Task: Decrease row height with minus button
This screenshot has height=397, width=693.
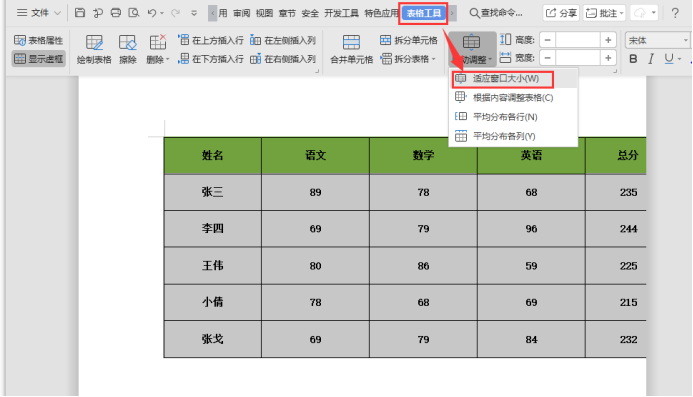Action: (x=548, y=40)
